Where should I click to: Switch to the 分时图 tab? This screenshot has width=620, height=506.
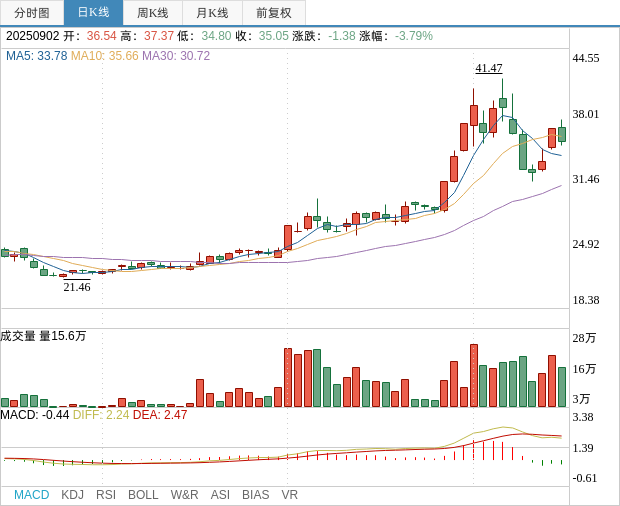(x=32, y=13)
